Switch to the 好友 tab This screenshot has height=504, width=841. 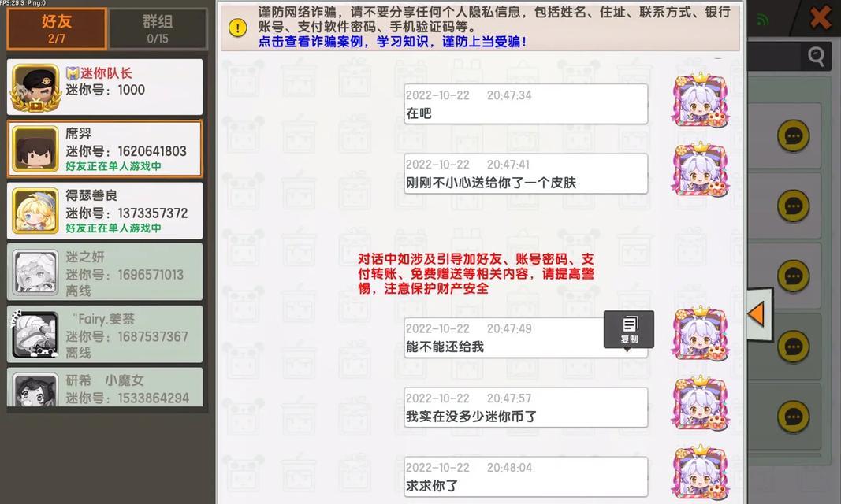point(56,29)
